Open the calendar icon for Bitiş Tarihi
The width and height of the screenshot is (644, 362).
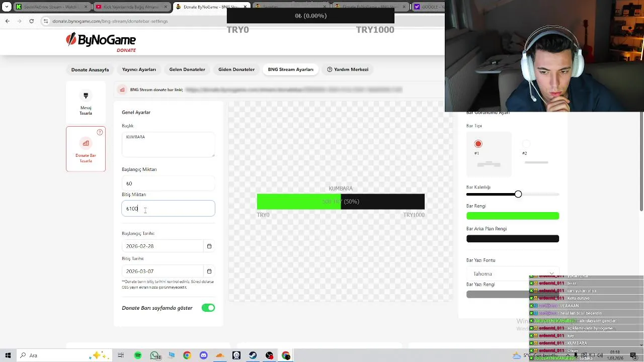[209, 271]
